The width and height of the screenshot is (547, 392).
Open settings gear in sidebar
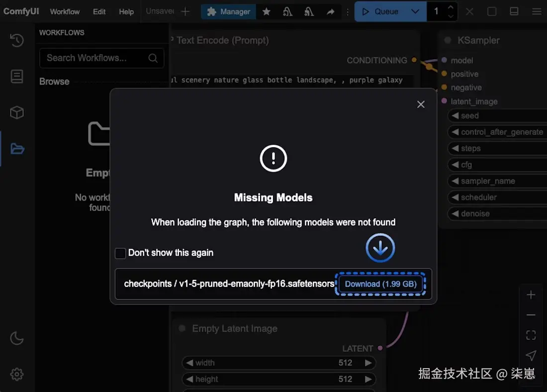click(x=16, y=374)
